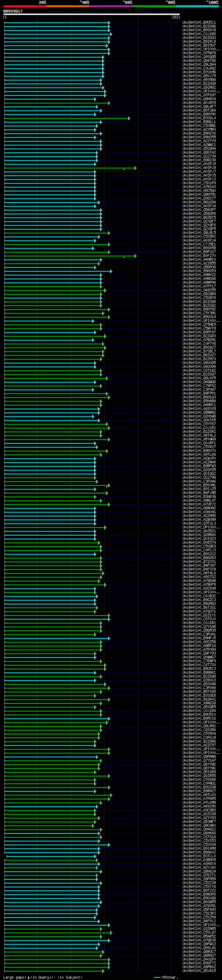This screenshot has width=222, height=980.
Task: Click hit label UniRef100_Q50J79
Action: click(199, 76)
